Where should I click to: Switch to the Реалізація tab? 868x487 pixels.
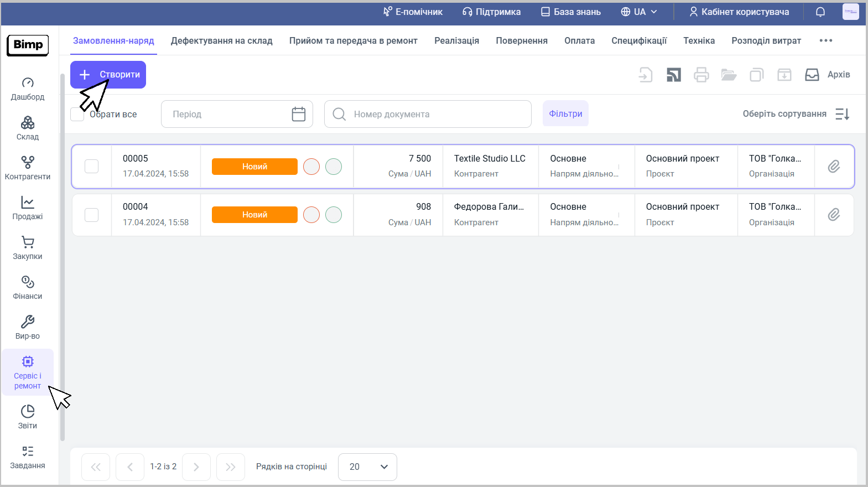point(456,40)
